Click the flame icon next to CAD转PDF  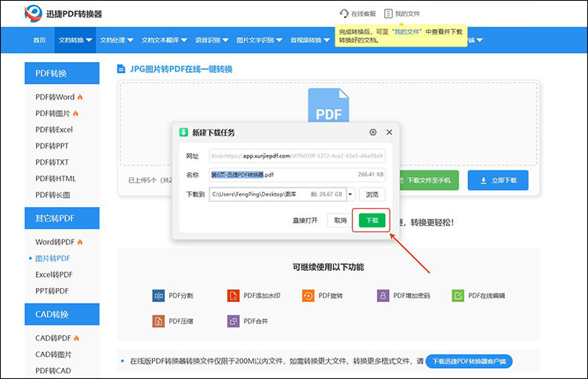77,338
